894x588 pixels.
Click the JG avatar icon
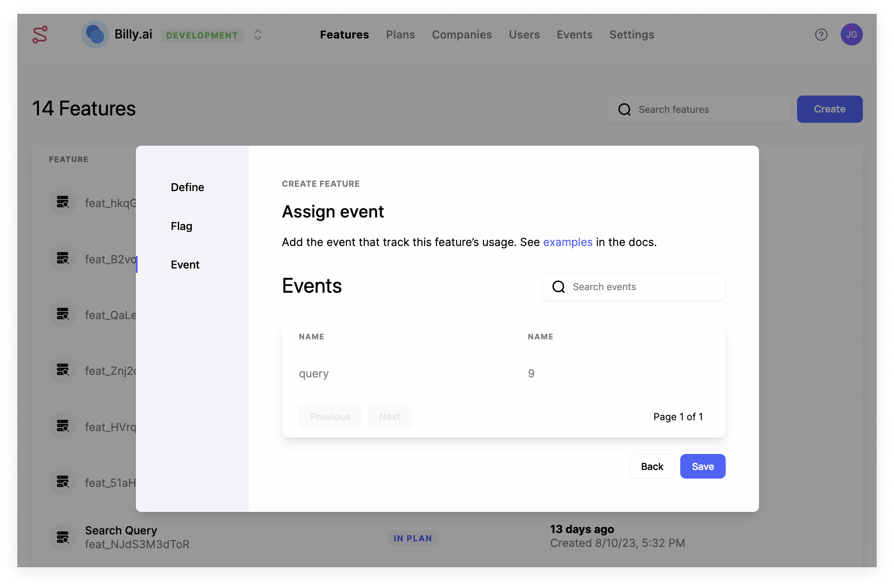852,34
